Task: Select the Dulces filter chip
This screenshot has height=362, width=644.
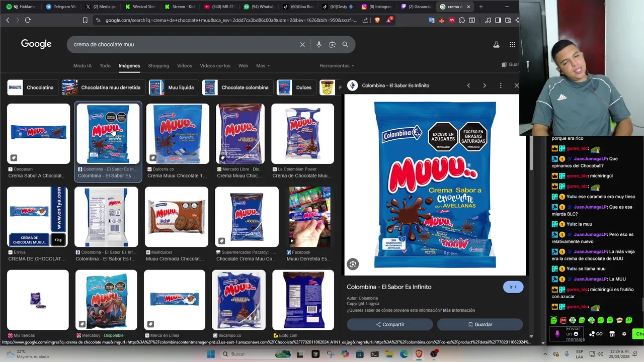Action: [x=296, y=87]
